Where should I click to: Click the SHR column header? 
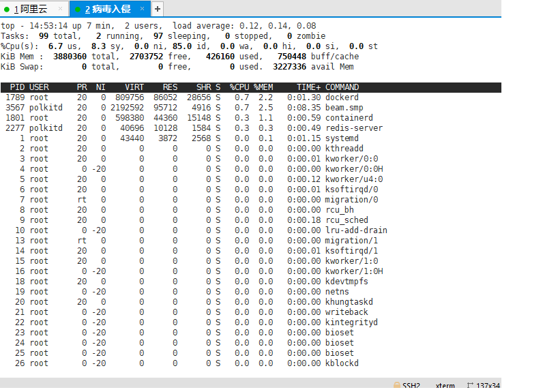pyautogui.click(x=203, y=87)
